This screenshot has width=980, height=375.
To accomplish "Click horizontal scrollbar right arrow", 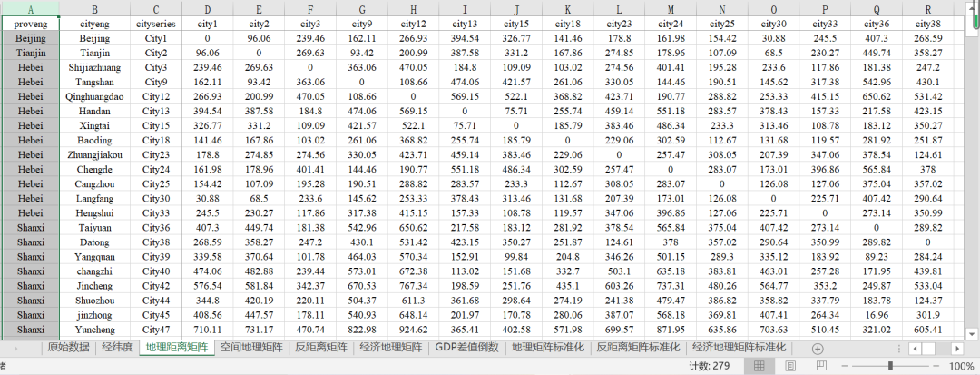I will pyautogui.click(x=956, y=348).
